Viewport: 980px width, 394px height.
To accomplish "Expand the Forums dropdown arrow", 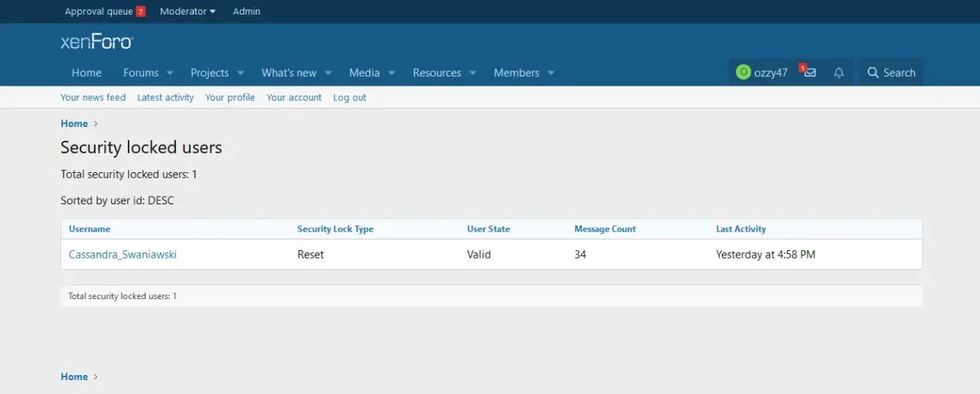I will click(x=170, y=73).
